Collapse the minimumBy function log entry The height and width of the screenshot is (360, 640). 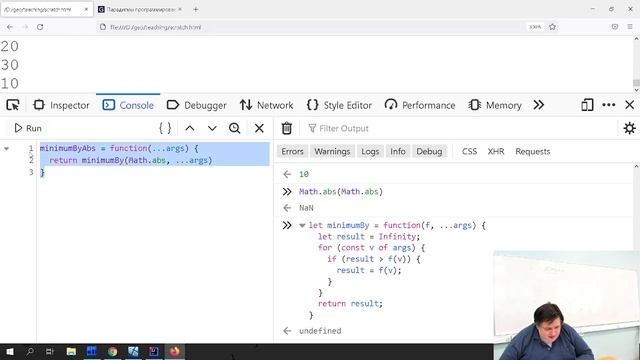pos(302,225)
